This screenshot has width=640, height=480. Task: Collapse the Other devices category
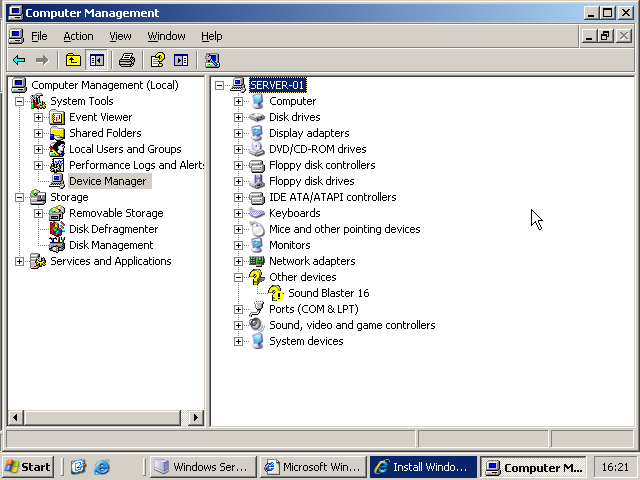pyautogui.click(x=239, y=278)
